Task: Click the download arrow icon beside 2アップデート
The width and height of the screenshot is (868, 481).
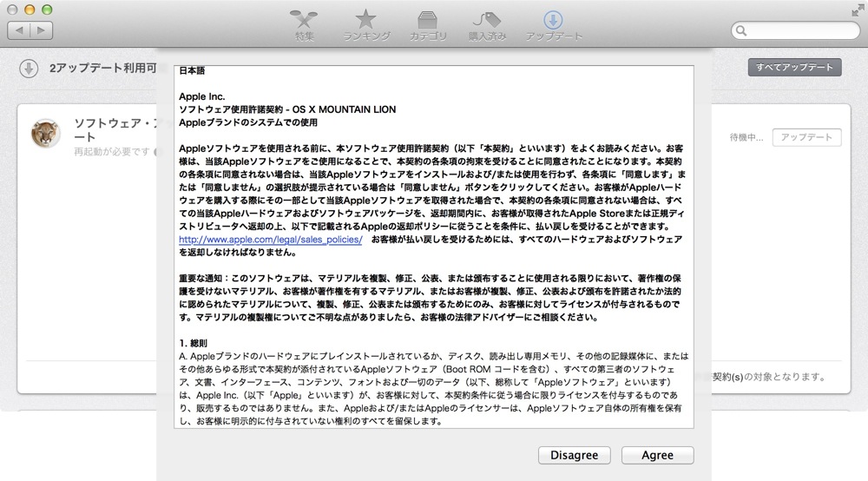Action: point(29,69)
